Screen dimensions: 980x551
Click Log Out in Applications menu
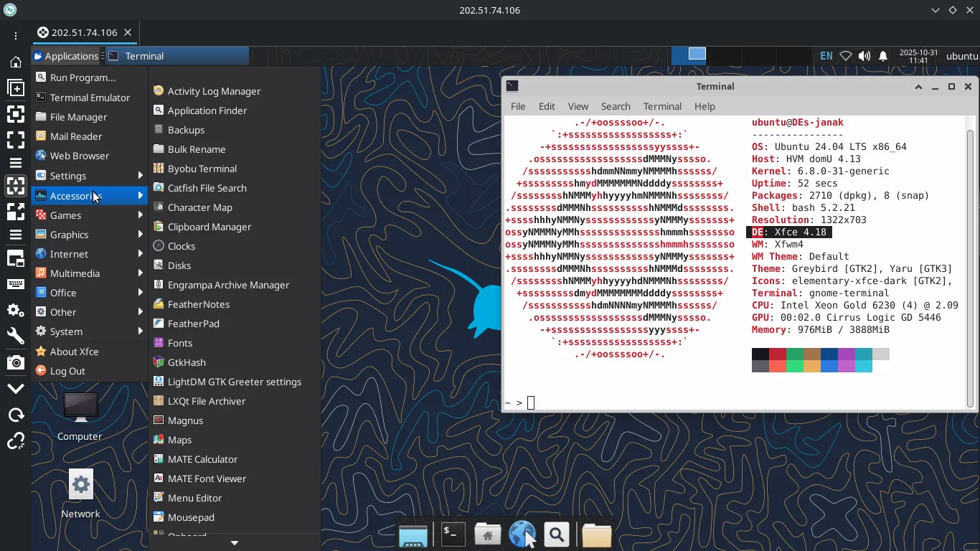point(67,371)
